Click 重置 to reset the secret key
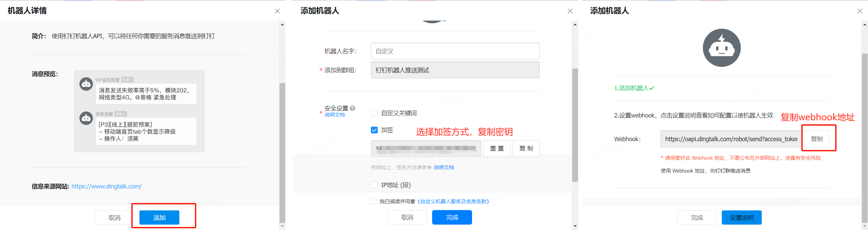868x230 pixels. point(497,149)
